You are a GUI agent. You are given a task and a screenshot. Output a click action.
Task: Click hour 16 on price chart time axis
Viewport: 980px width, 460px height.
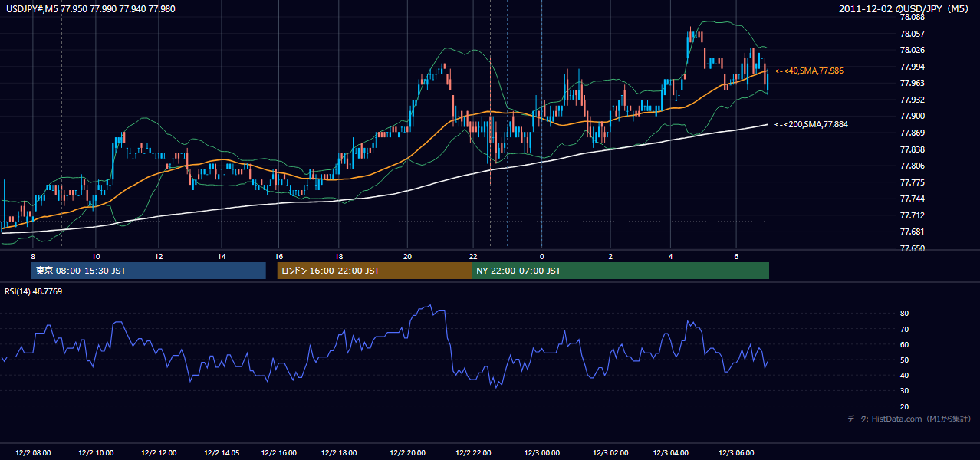[x=278, y=256]
